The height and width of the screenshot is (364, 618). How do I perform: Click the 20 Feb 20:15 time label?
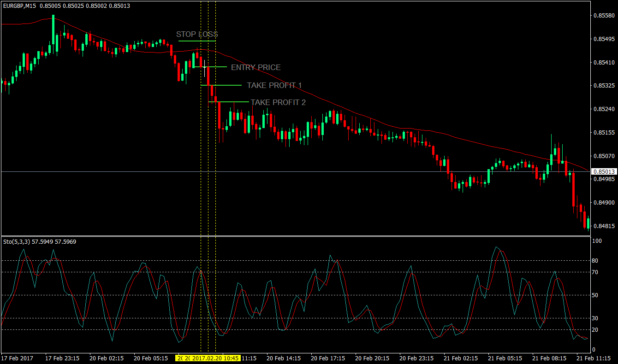pyautogui.click(x=372, y=358)
